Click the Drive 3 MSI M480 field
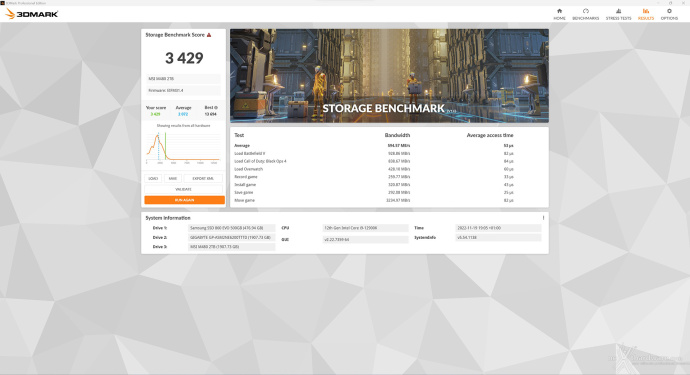The image size is (690, 375). coord(231,247)
